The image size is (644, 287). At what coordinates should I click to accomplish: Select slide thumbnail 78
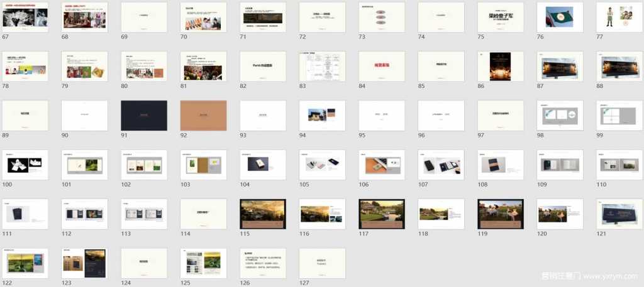click(x=25, y=67)
